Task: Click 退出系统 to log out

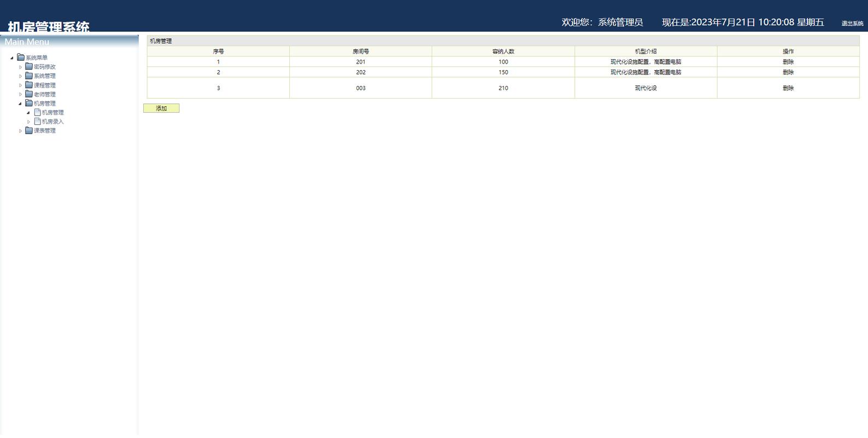Action: tap(852, 24)
